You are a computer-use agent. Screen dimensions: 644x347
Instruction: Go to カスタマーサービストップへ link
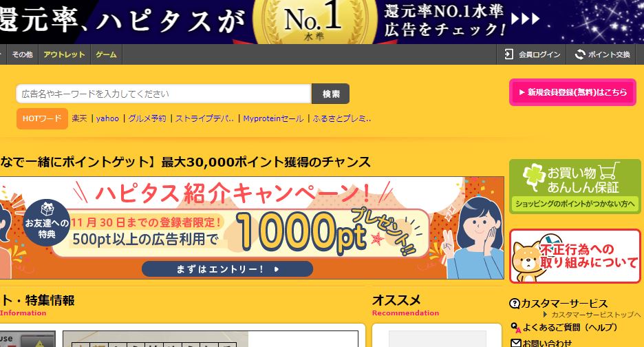[596, 315]
